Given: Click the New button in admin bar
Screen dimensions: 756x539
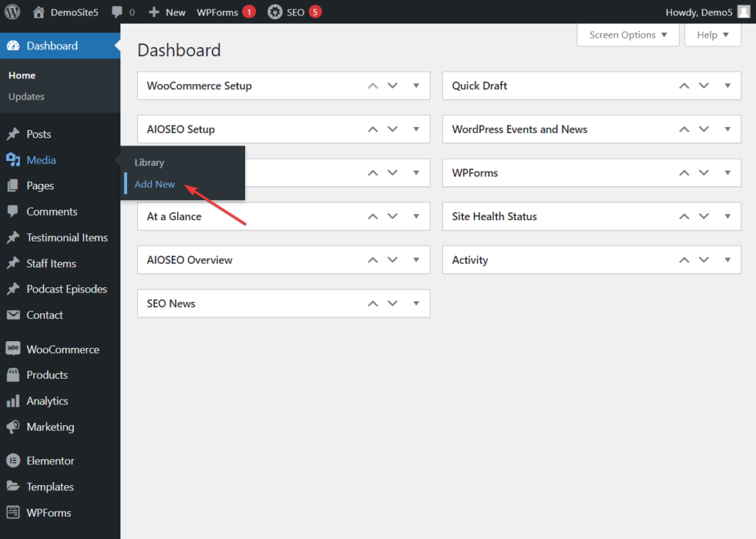Looking at the screenshot, I should tap(167, 12).
